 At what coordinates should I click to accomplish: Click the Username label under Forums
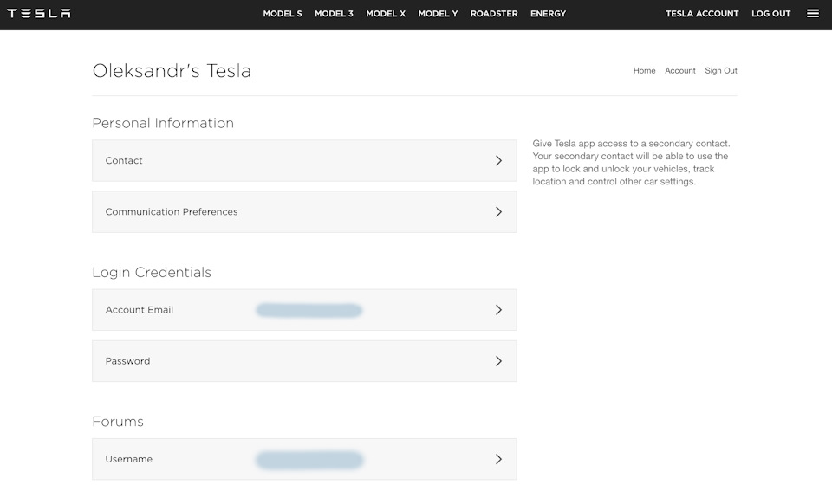(x=128, y=459)
